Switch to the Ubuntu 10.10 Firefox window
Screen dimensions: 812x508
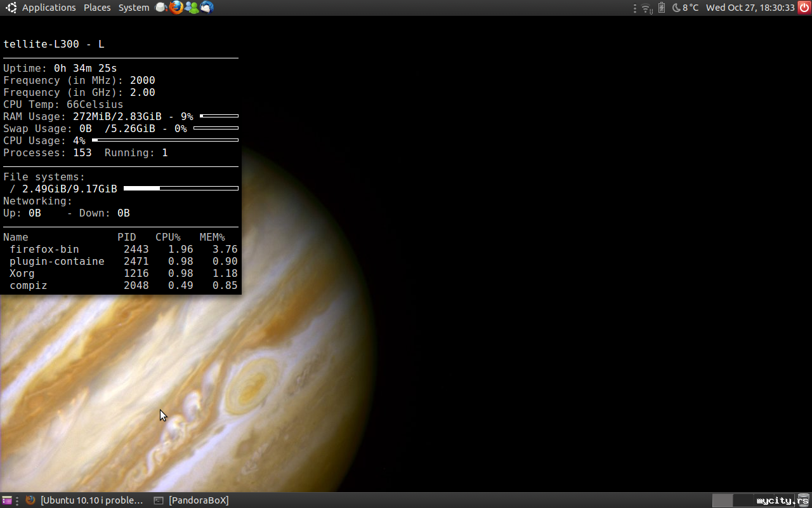pos(85,500)
